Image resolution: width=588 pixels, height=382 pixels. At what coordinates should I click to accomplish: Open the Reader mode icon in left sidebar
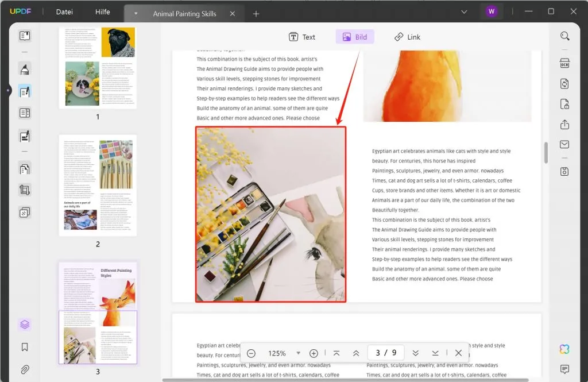coord(25,36)
